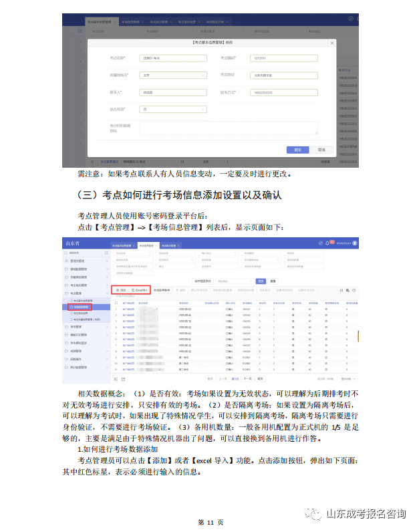The image size is (419, 532).
Task: Click the 保存搜索条件 button
Action: click(x=203, y=281)
